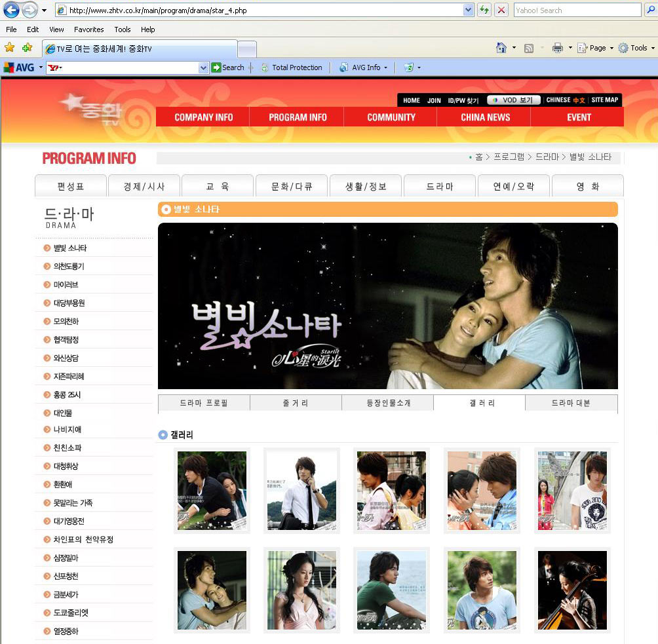Viewport: 658px width, 644px height.
Task: Open the AVG Info dropdown arrow
Action: coord(385,67)
